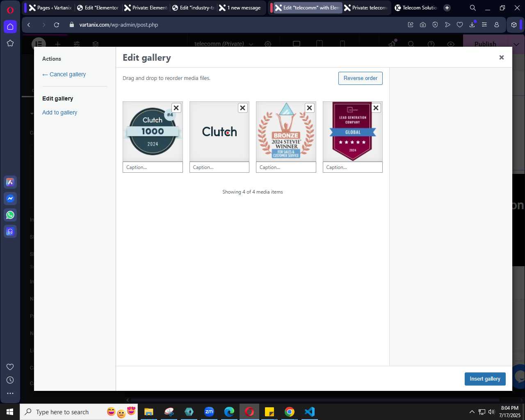
Task: Click the Cancel gallery link
Action: pyautogui.click(x=64, y=74)
